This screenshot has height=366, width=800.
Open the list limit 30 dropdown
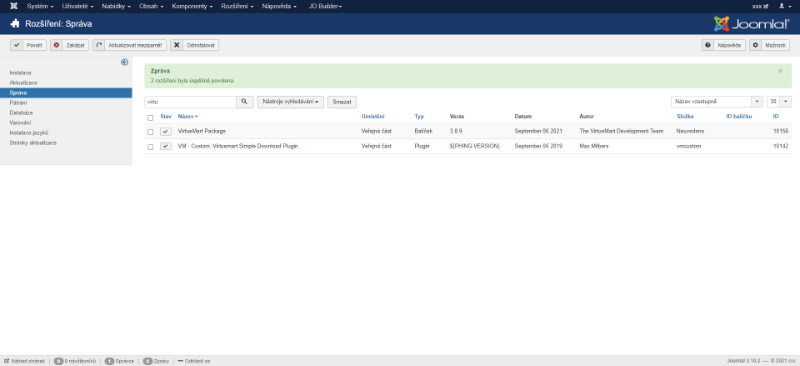pyautogui.click(x=779, y=102)
